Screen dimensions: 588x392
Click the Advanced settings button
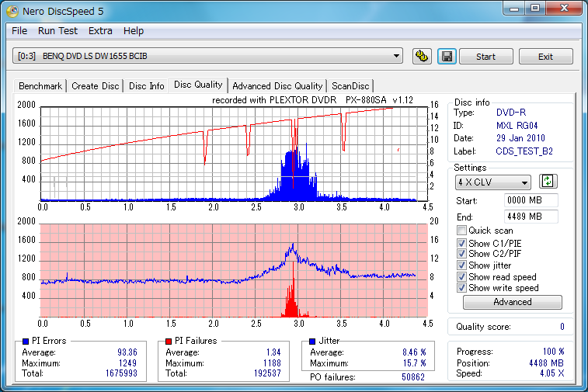point(512,302)
